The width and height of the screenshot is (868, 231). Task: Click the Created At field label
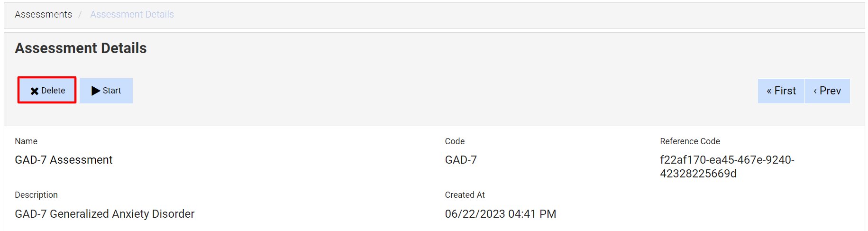pos(465,195)
